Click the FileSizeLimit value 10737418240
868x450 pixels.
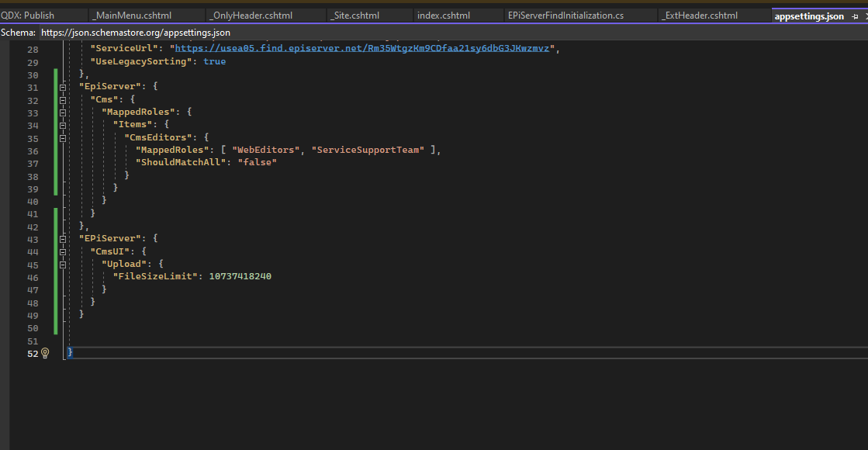[x=240, y=277]
